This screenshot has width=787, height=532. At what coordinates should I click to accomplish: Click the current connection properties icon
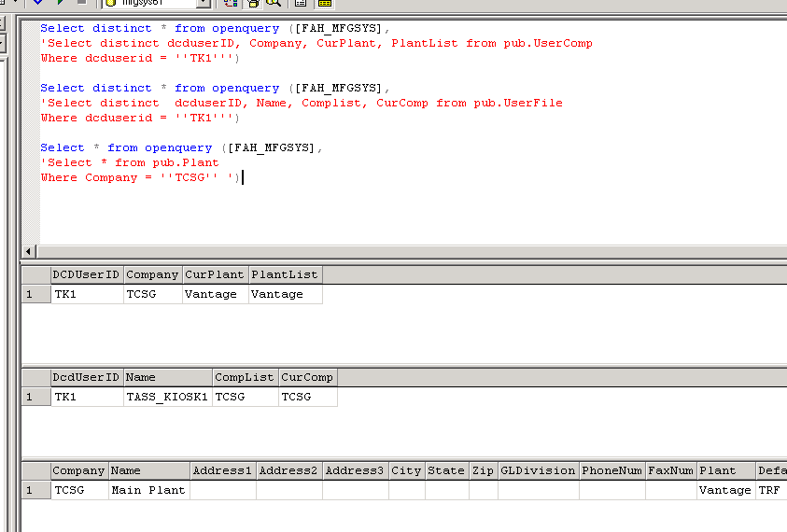click(x=301, y=3)
